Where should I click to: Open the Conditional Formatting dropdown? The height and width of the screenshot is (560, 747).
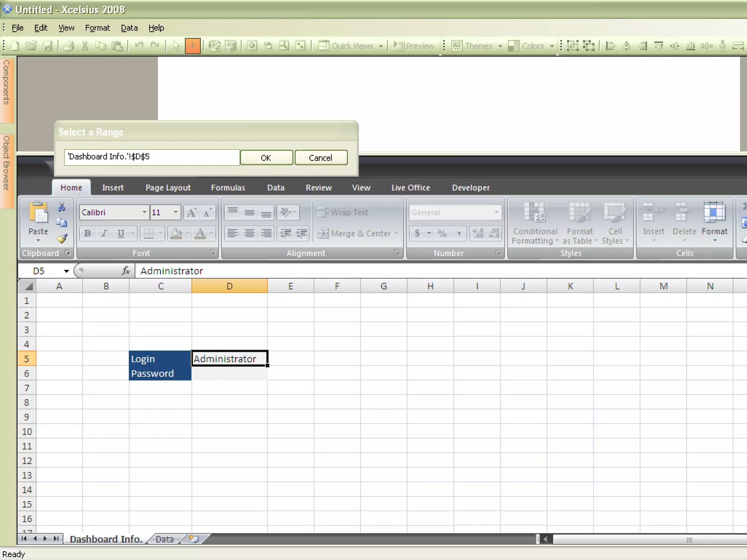(535, 224)
